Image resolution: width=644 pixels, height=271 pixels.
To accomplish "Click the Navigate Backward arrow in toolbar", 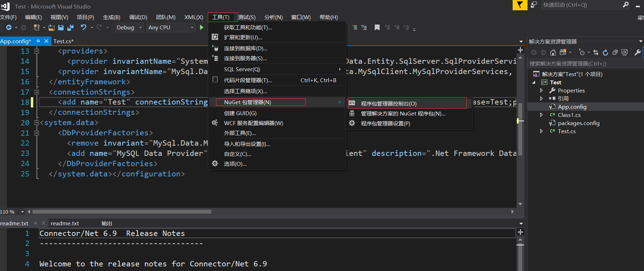I will [x=9, y=27].
